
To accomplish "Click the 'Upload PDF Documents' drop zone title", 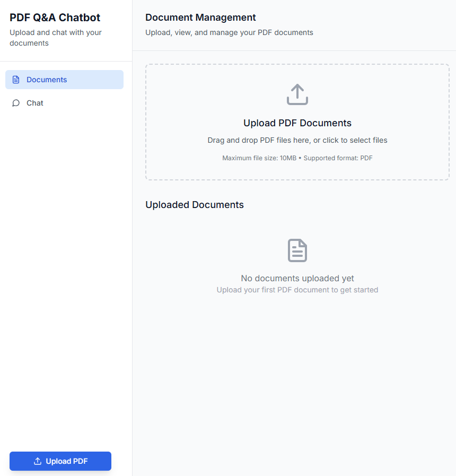I will coord(297,123).
